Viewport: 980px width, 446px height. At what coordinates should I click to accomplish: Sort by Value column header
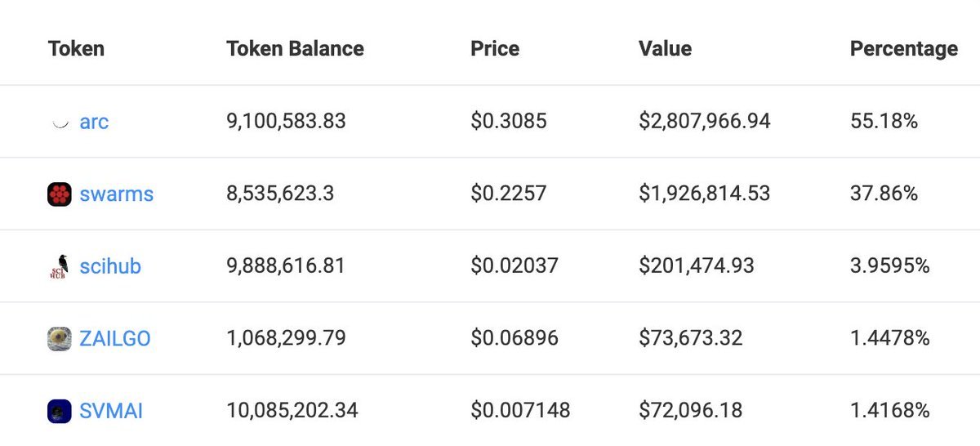(665, 49)
